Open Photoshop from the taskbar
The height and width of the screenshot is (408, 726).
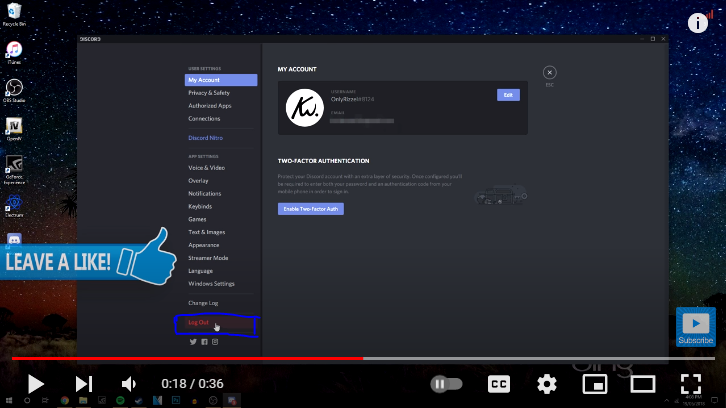[x=176, y=401]
